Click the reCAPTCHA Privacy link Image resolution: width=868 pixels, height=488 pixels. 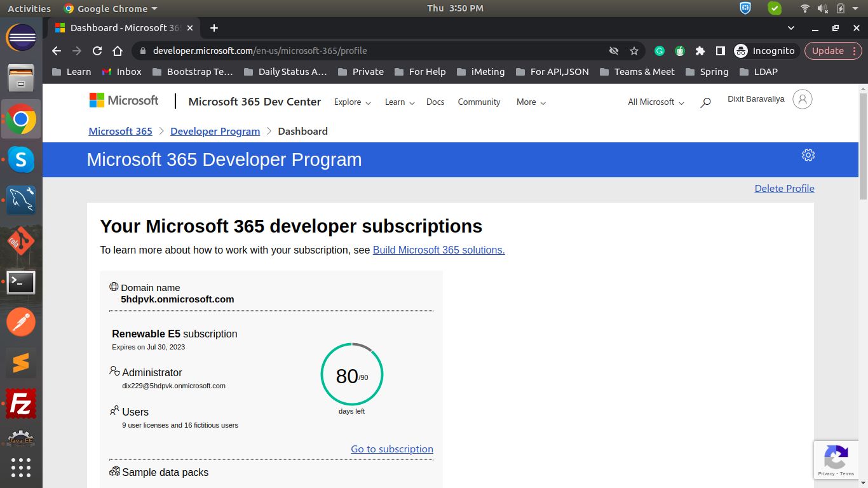826,473
